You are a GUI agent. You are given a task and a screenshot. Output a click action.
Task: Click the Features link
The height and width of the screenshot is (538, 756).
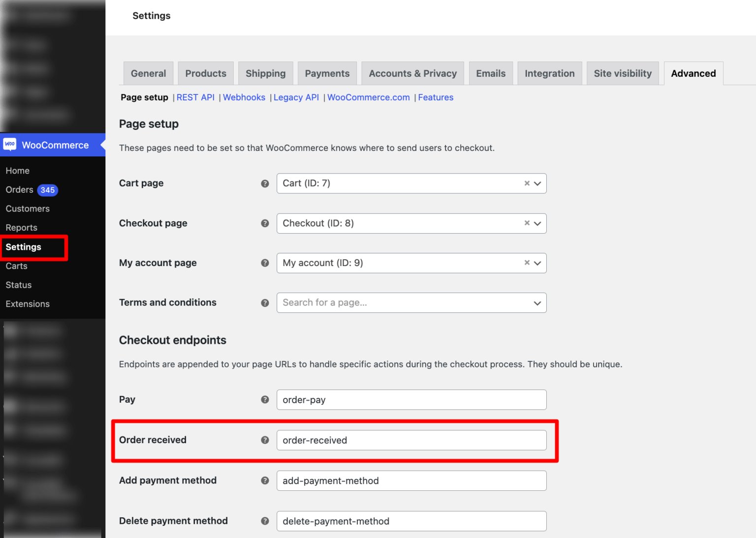[436, 97]
